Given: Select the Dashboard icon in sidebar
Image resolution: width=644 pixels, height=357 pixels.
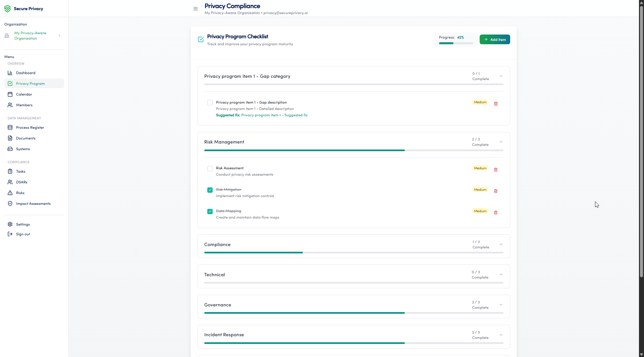Looking at the screenshot, I should pyautogui.click(x=10, y=73).
